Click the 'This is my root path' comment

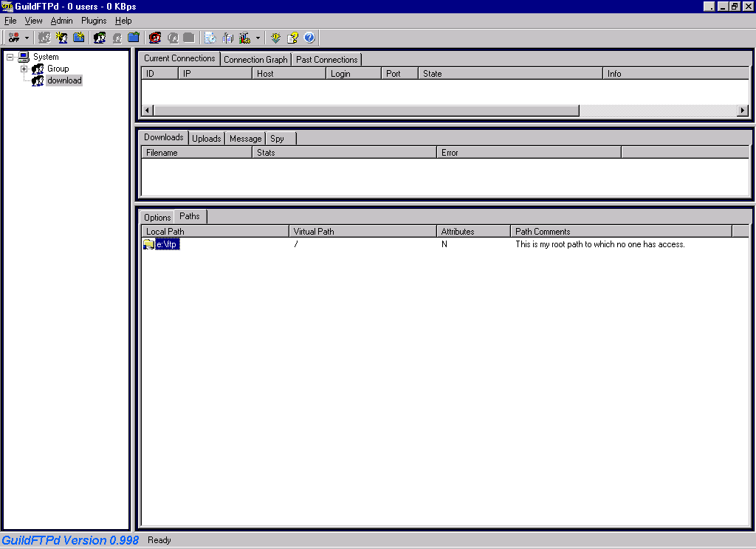click(x=599, y=244)
